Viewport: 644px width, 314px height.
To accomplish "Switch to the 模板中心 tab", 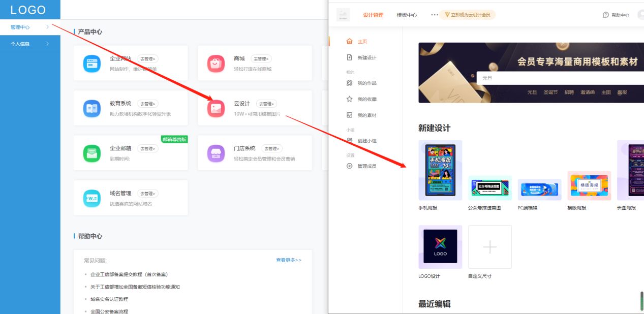I will pos(407,15).
